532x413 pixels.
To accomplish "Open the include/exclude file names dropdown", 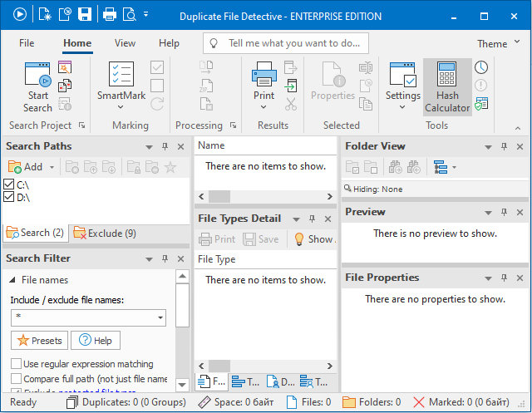I will 160,318.
